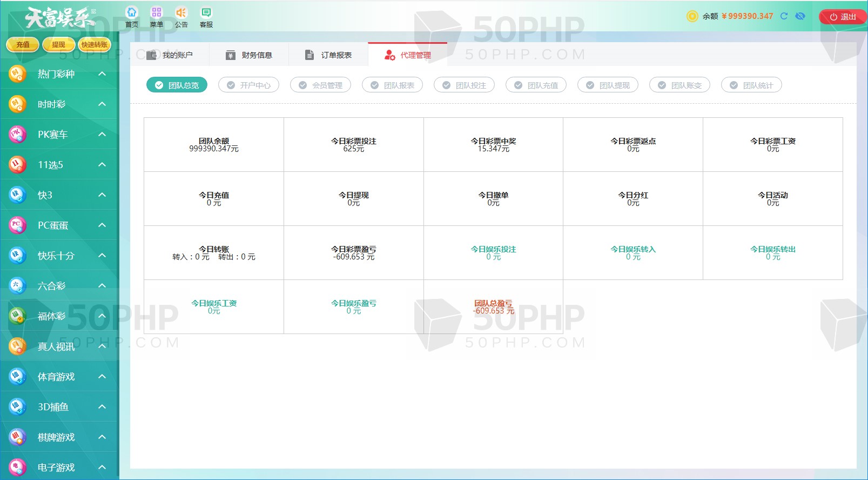Click the red 退出 logout button
Screen dimensions: 868x480
(x=843, y=17)
